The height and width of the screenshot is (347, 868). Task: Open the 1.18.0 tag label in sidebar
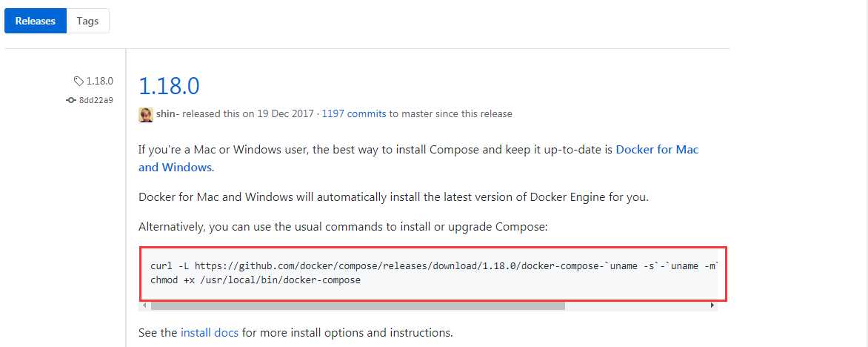click(100, 81)
